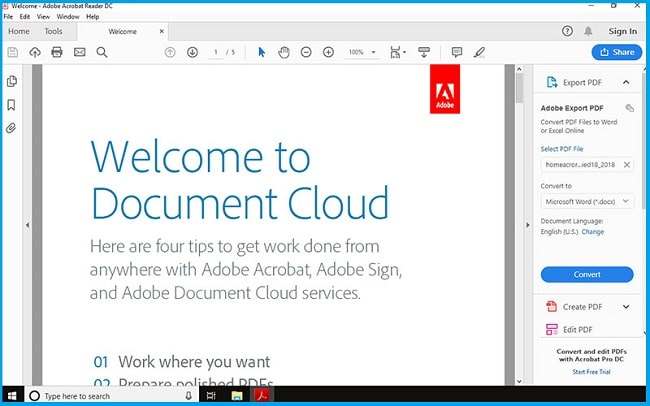
Task: Open the Help menu
Action: tap(92, 17)
